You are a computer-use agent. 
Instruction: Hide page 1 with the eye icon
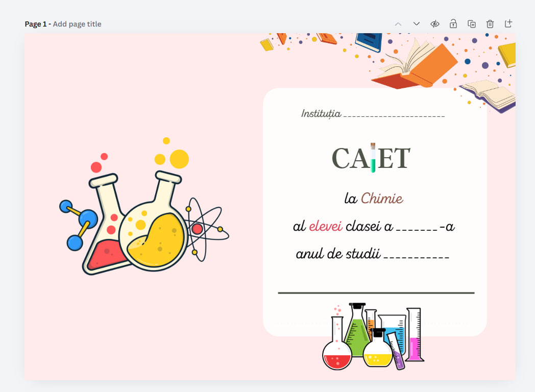coord(435,24)
